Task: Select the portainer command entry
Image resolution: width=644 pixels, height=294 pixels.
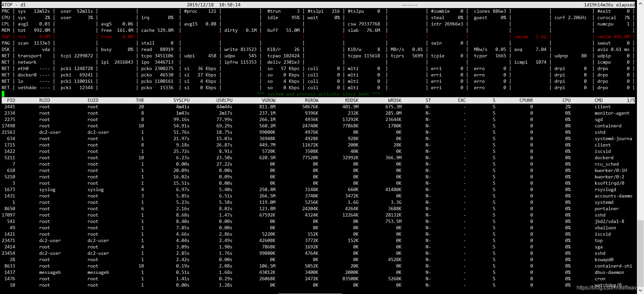Action: pos(607,209)
